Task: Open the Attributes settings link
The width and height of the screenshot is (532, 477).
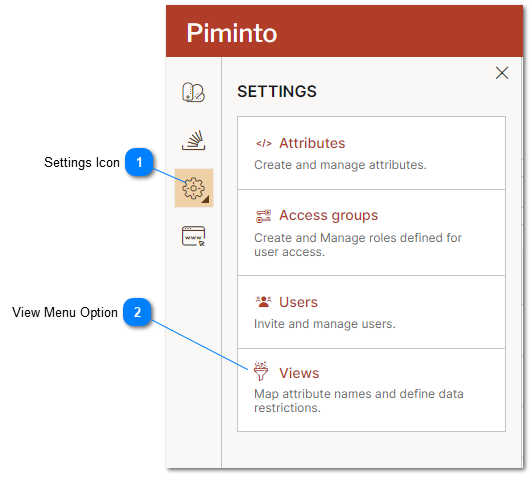Action: click(x=312, y=143)
